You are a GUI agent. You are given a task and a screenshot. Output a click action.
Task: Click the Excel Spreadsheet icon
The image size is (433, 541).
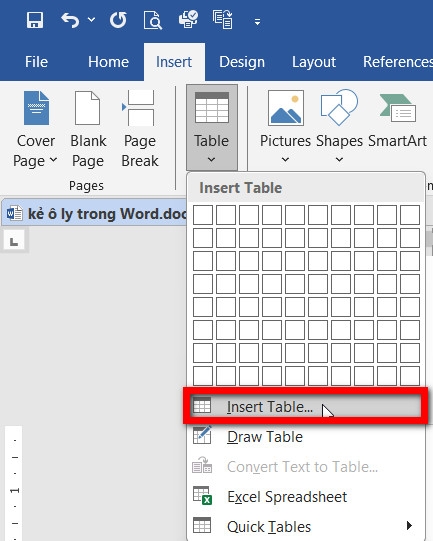(202, 495)
